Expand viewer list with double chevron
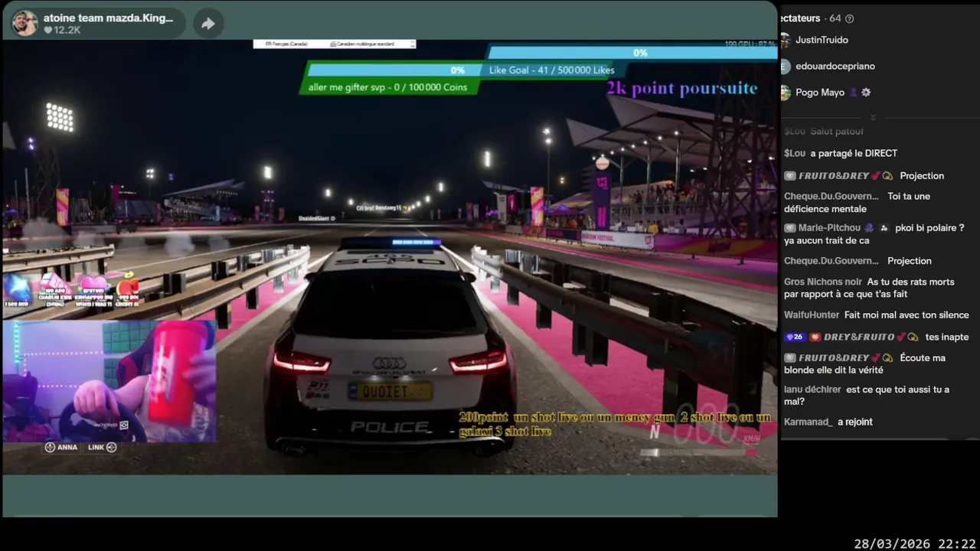The height and width of the screenshot is (551, 980). pos(873,117)
